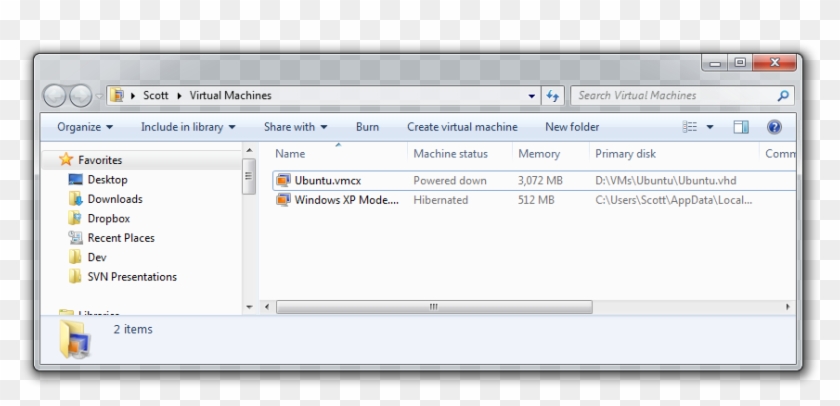Expand the arrow before Scott breadcrumb

point(133,96)
